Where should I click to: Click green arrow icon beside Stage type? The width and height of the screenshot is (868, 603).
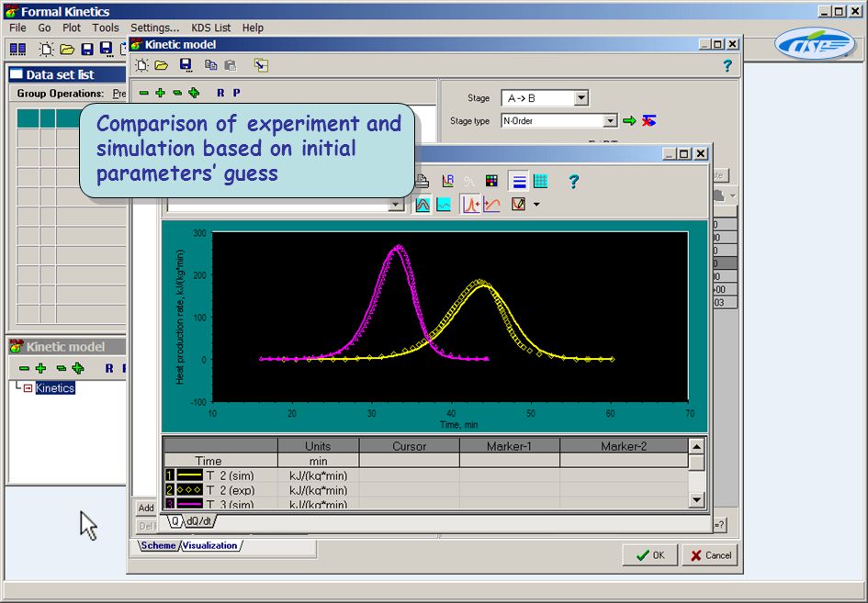point(629,120)
